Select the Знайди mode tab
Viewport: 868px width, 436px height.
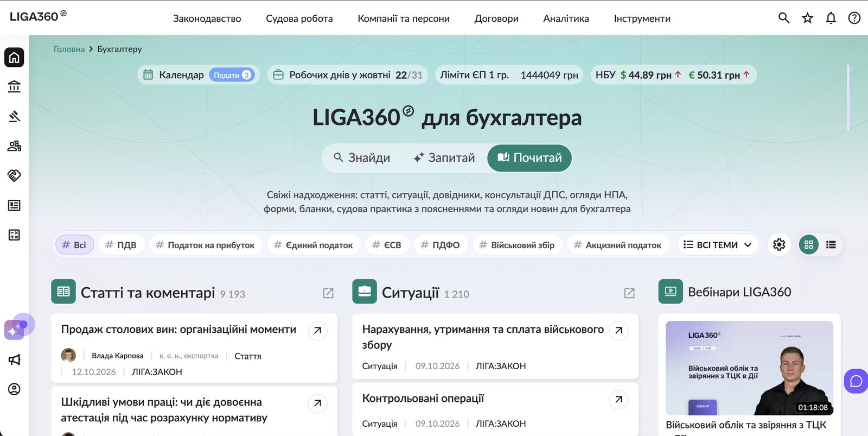point(362,158)
